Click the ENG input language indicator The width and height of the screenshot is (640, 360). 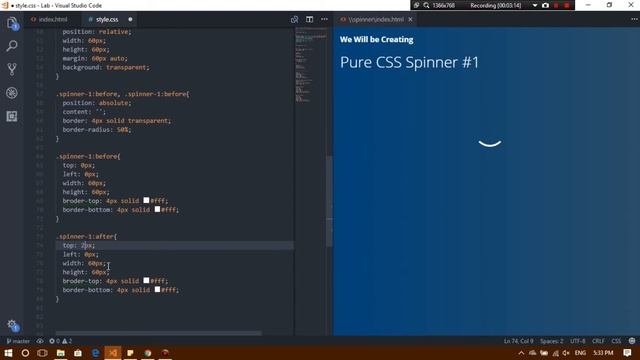click(580, 353)
